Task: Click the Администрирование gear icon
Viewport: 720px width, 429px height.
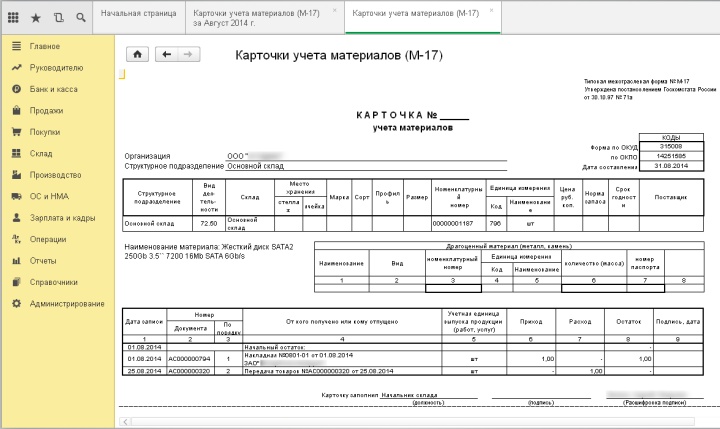Action: (17, 304)
